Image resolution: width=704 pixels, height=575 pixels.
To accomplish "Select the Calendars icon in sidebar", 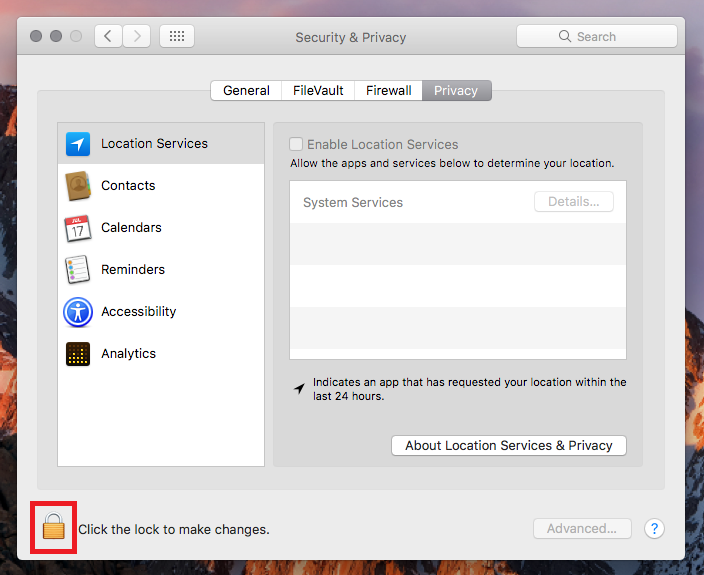I will click(x=78, y=228).
